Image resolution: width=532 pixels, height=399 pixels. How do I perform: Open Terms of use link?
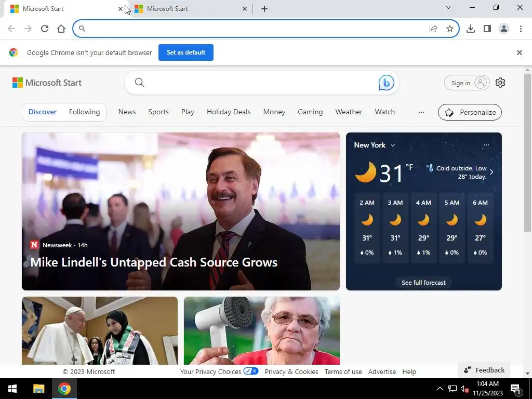point(343,372)
